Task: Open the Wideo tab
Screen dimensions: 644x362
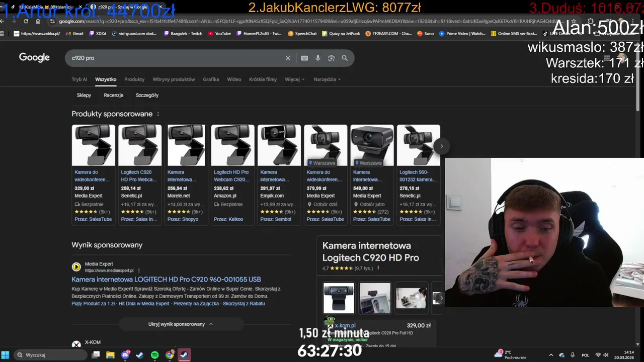Action: (234, 79)
